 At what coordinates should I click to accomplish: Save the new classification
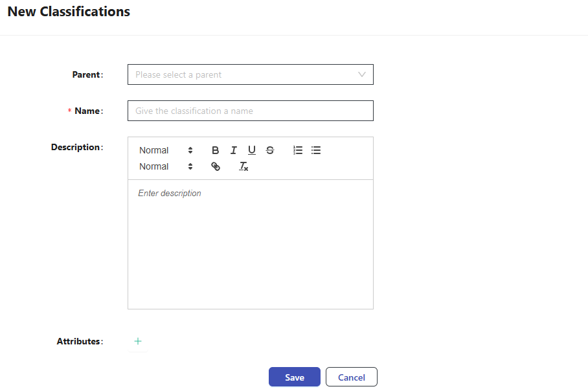pyautogui.click(x=295, y=377)
